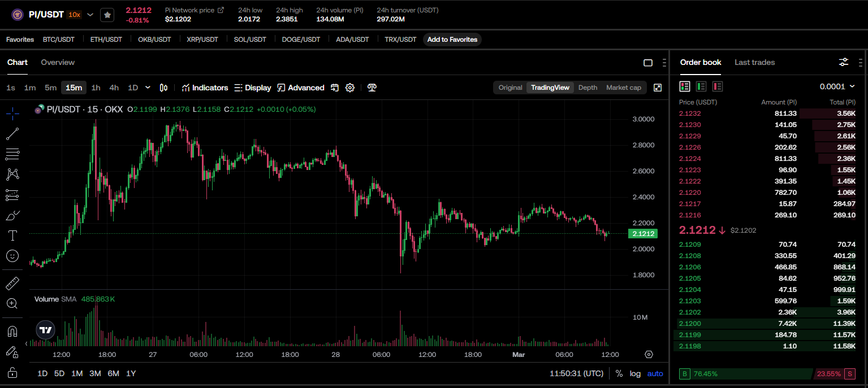Toggle log scale on the chart

coord(636,373)
